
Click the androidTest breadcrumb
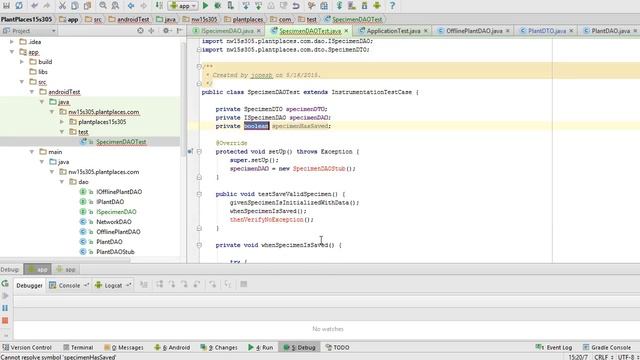(x=129, y=19)
